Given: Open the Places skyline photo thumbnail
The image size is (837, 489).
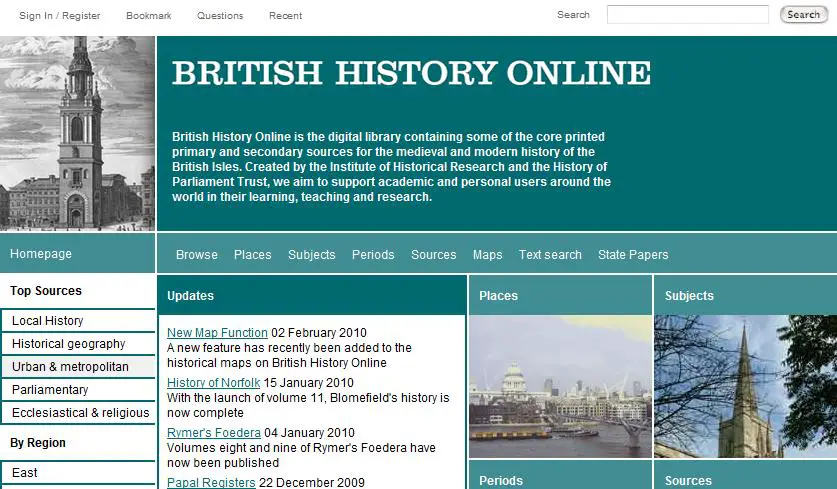Looking at the screenshot, I should tap(559, 387).
